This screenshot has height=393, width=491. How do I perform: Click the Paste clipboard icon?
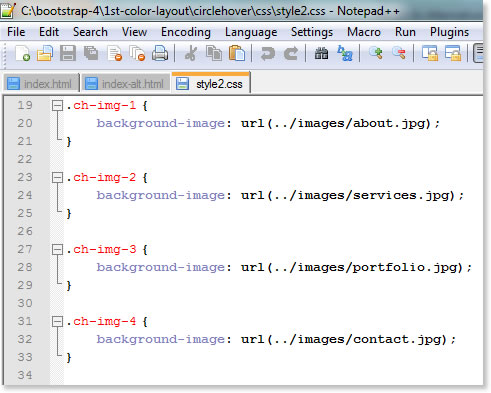237,53
